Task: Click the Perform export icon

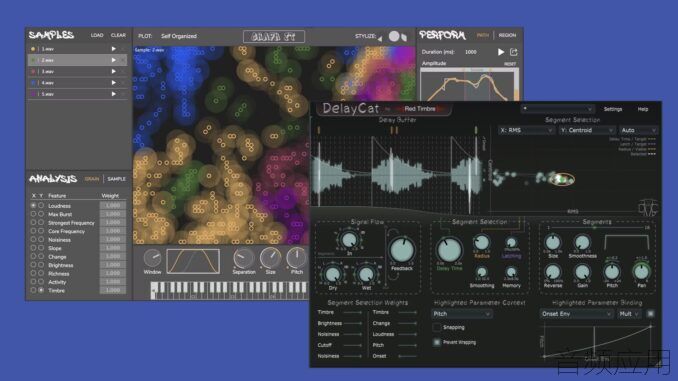Action: coord(514,52)
